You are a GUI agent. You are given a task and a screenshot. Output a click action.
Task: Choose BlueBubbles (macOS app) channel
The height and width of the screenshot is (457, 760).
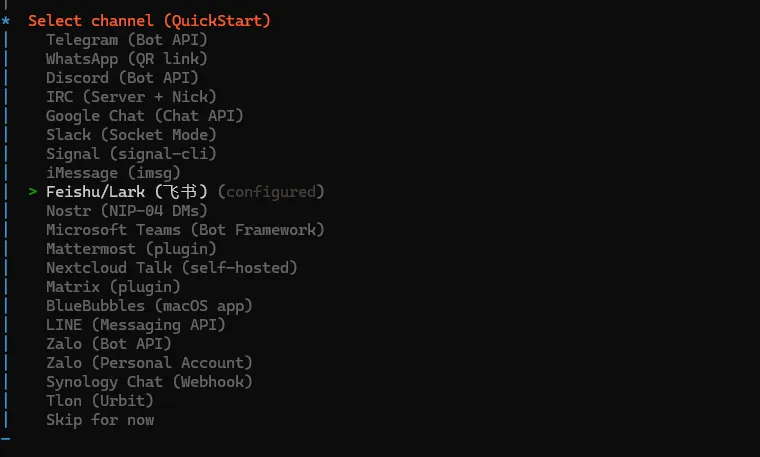[x=149, y=306]
